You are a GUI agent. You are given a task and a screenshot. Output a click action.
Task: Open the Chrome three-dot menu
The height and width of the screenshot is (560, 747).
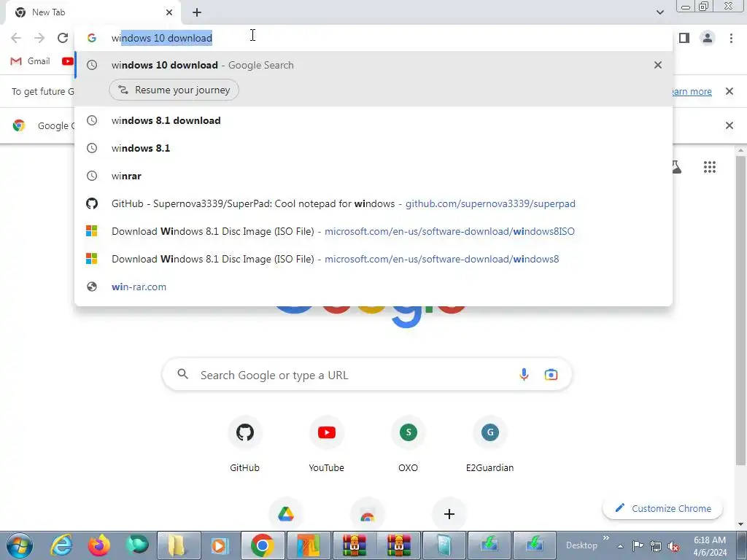click(731, 38)
